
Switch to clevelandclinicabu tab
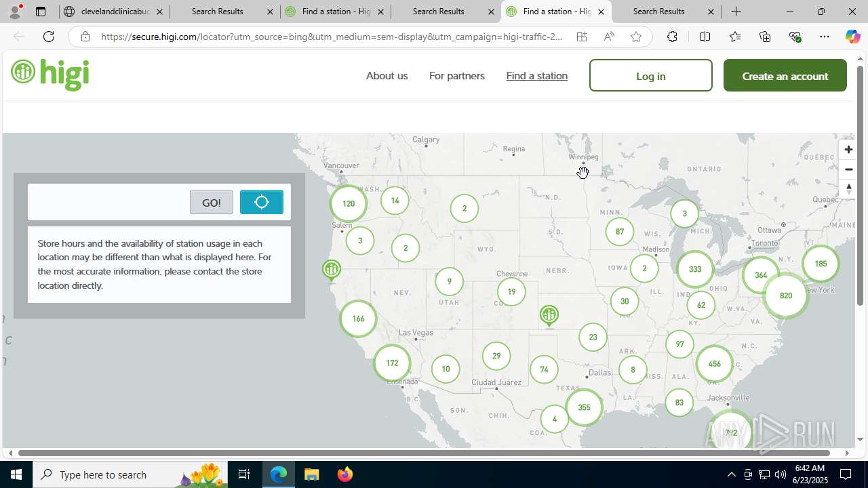pyautogui.click(x=114, y=12)
